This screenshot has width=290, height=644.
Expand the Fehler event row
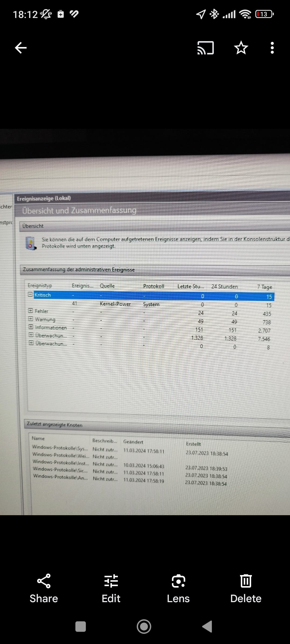pos(31,311)
